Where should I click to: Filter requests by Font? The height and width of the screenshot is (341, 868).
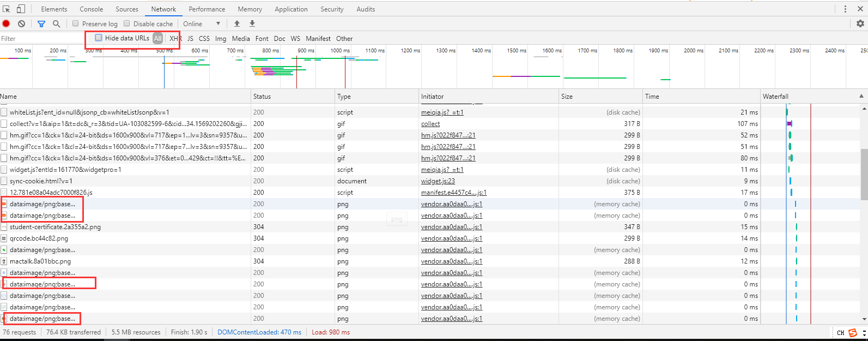pos(262,39)
